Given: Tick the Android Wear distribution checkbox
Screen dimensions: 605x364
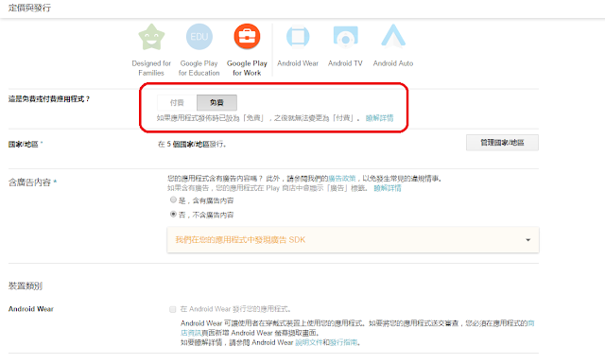Looking at the screenshot, I should click(x=172, y=309).
